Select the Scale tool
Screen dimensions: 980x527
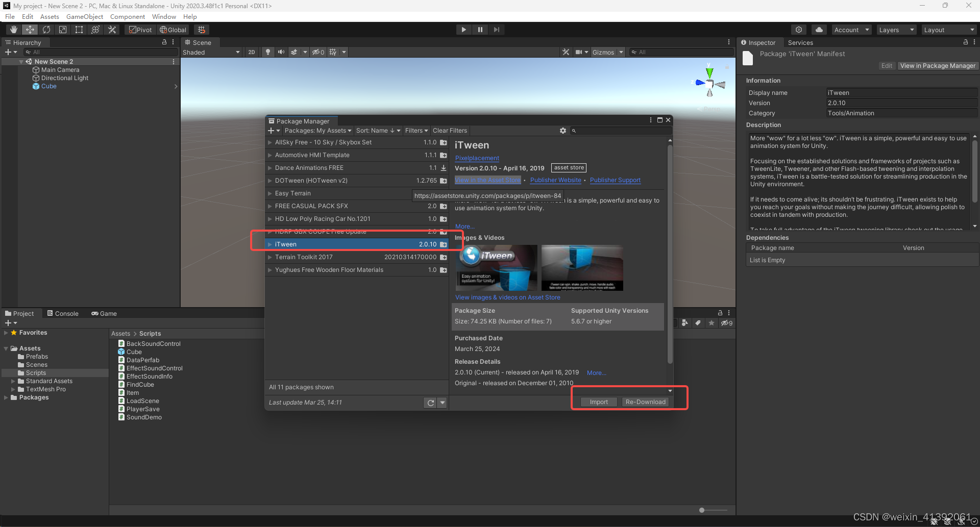click(63, 30)
